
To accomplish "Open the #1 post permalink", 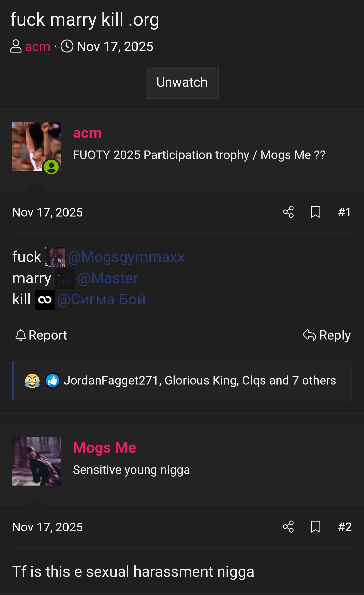I will 345,212.
